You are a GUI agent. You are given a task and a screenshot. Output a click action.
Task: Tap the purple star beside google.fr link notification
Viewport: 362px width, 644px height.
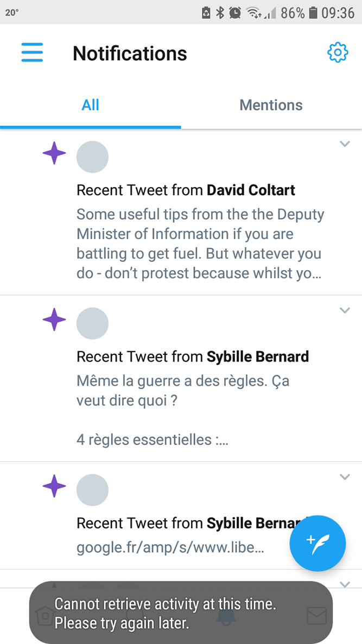click(54, 486)
